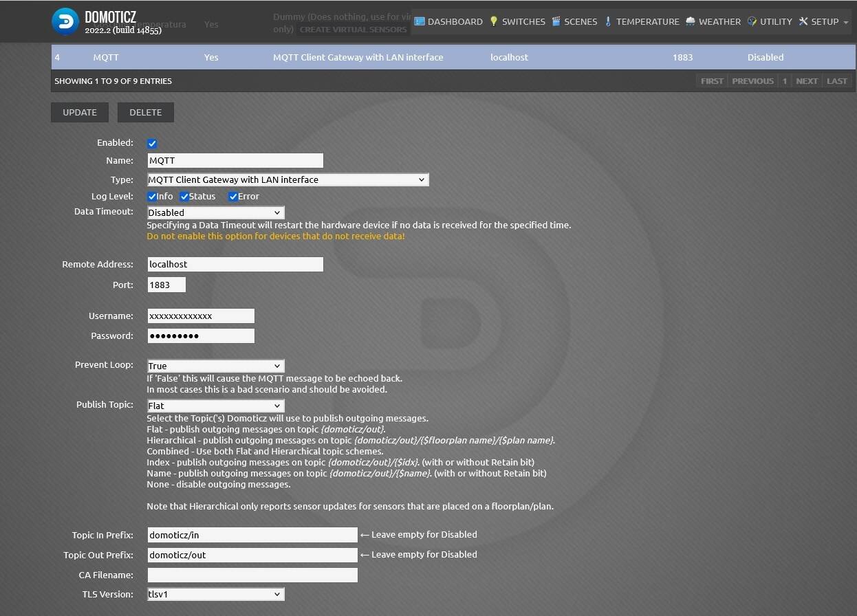
Task: Click the Dashboard icon in navbar
Action: pyautogui.click(x=419, y=21)
